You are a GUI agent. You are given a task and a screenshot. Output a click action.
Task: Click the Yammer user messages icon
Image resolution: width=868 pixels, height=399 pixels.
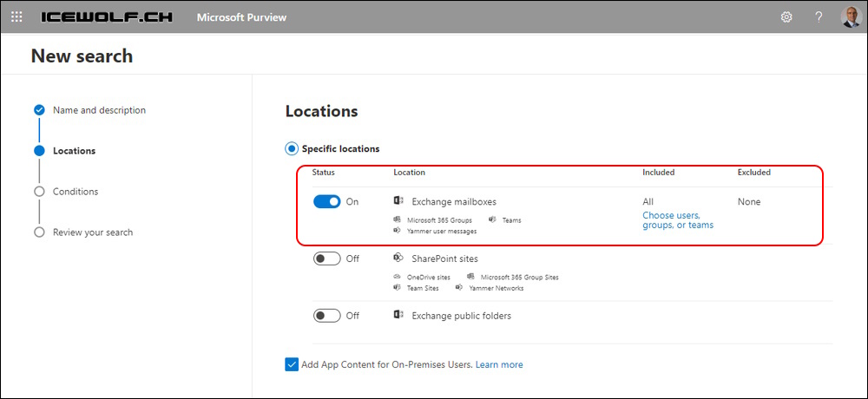pyautogui.click(x=397, y=231)
